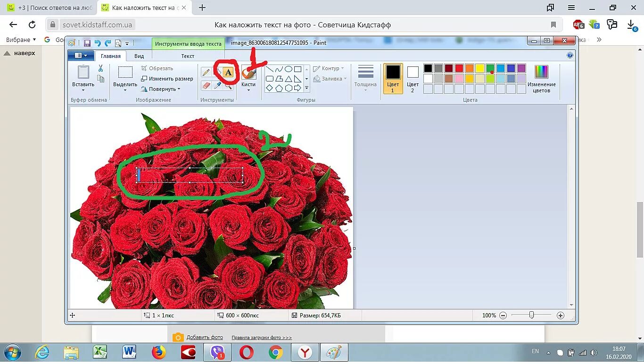644x364 pixels.
Task: Click the Изменить размер button
Action: (167, 79)
